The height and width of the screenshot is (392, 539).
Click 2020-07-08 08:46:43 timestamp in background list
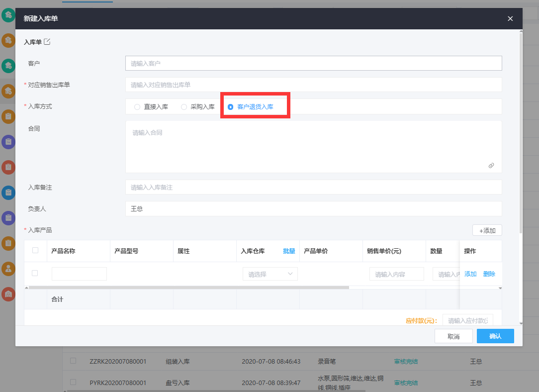coord(271,361)
